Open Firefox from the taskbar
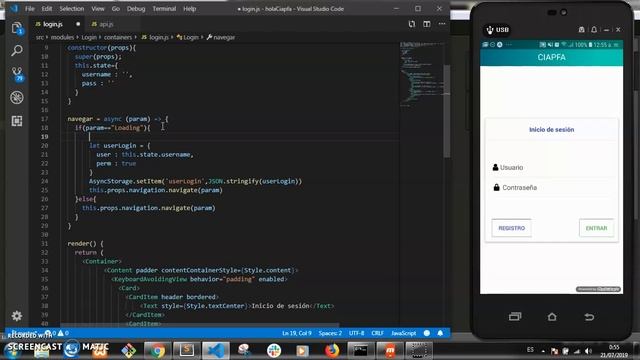640x360 pixels. tap(332, 351)
